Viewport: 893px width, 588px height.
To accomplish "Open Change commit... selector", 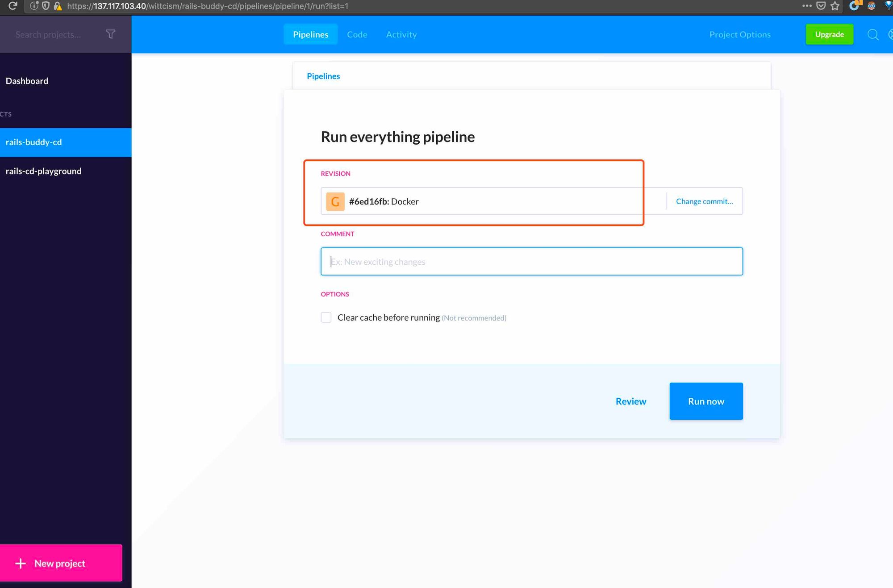I will [x=704, y=201].
